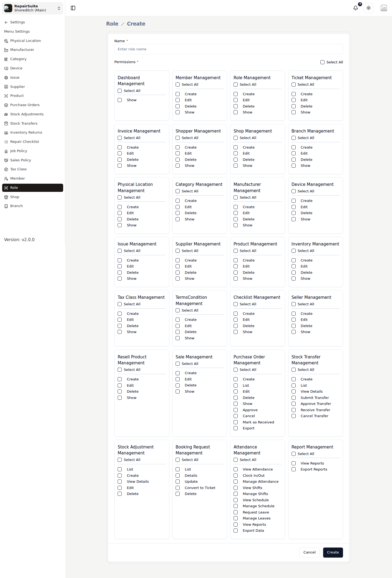This screenshot has height=578, width=392.
Task: Open the Role page from sidebar
Action: pyautogui.click(x=33, y=188)
